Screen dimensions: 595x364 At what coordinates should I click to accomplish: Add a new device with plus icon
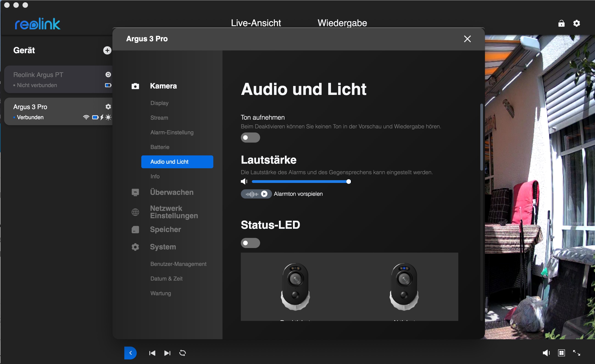click(107, 50)
